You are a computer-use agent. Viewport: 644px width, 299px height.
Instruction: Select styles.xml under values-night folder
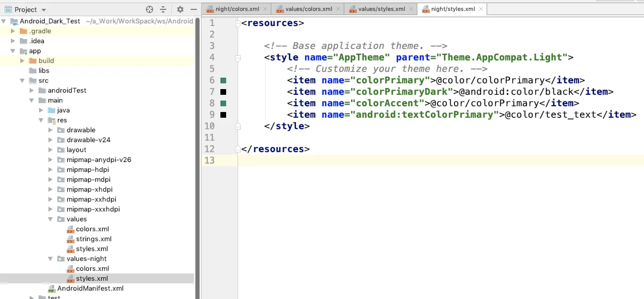point(92,279)
